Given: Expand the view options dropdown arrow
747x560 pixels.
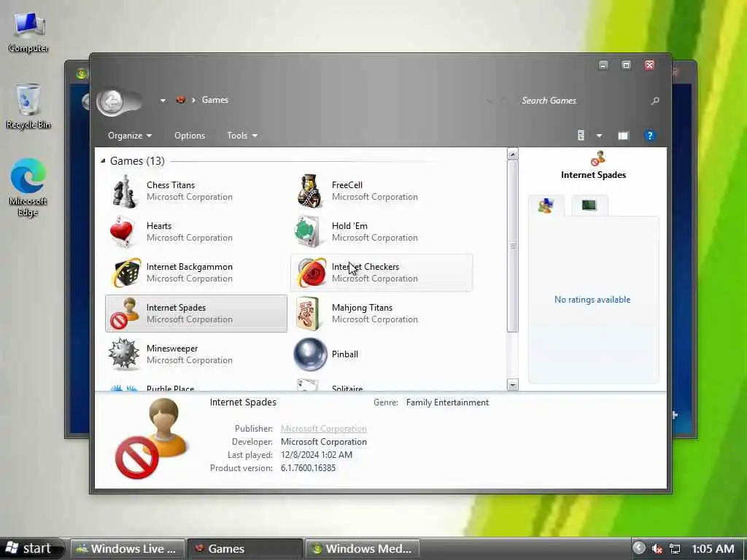Looking at the screenshot, I should 600,136.
